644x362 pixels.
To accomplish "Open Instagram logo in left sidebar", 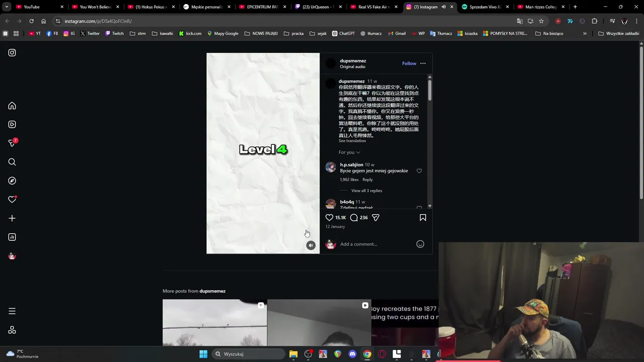I will (x=12, y=52).
